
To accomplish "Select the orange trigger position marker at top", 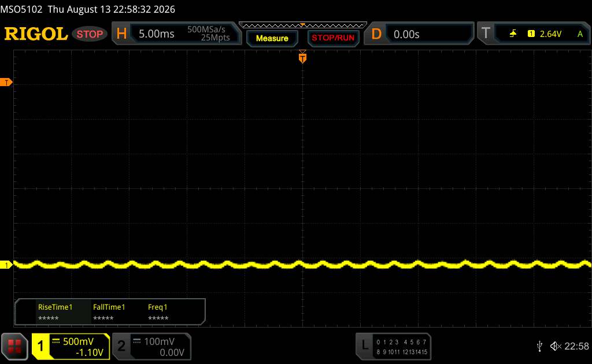I will coord(302,58).
